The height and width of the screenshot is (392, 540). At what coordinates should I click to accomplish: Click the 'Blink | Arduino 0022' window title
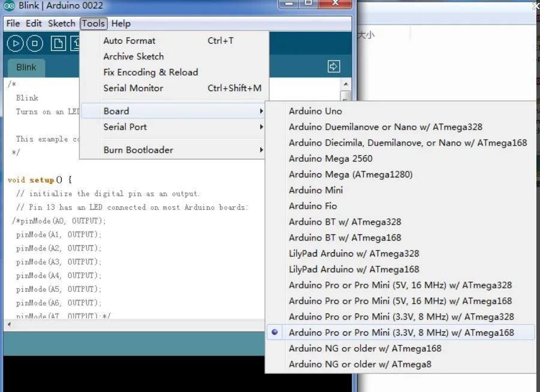tap(61, 5)
